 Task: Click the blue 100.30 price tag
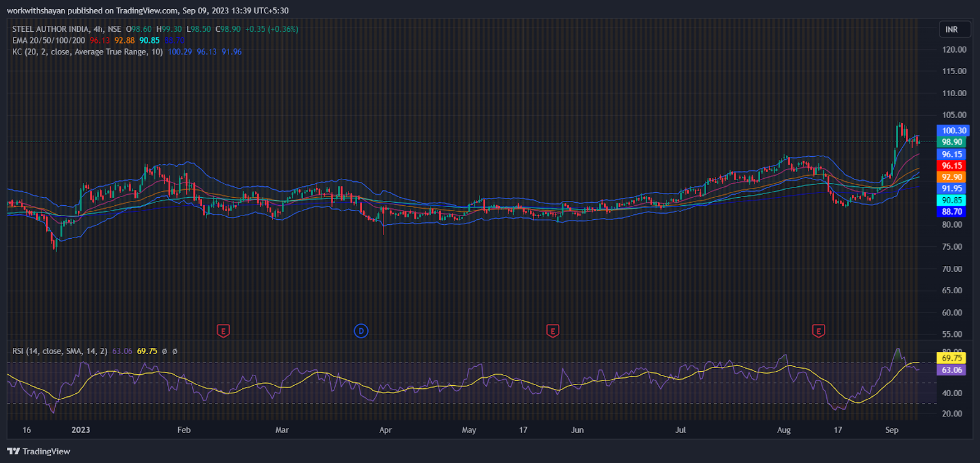coord(954,130)
